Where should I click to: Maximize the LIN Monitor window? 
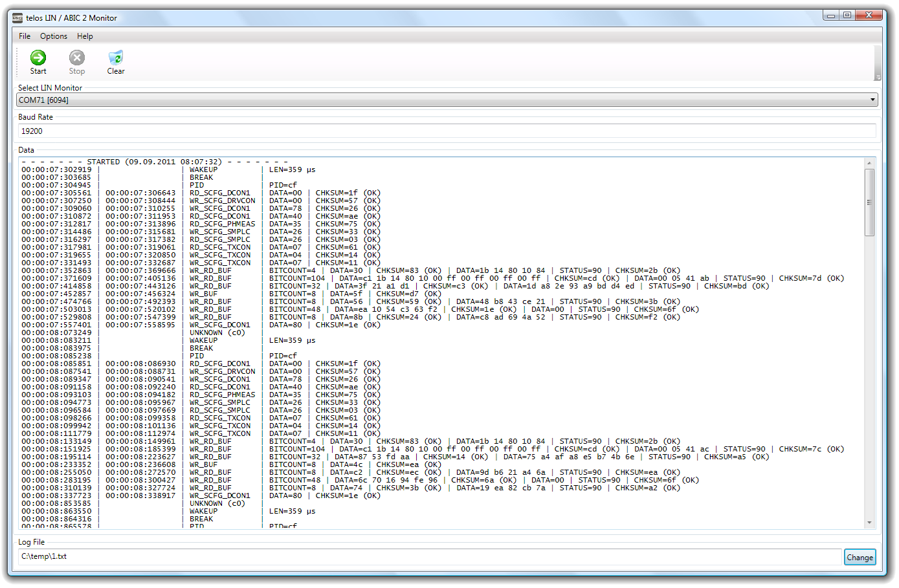point(847,16)
